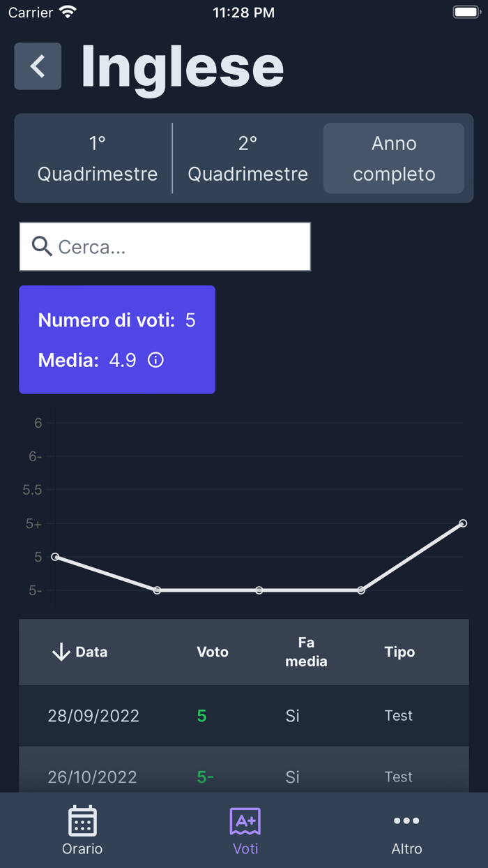The width and height of the screenshot is (488, 868).
Task: Sort the table by Voto column
Action: click(213, 652)
